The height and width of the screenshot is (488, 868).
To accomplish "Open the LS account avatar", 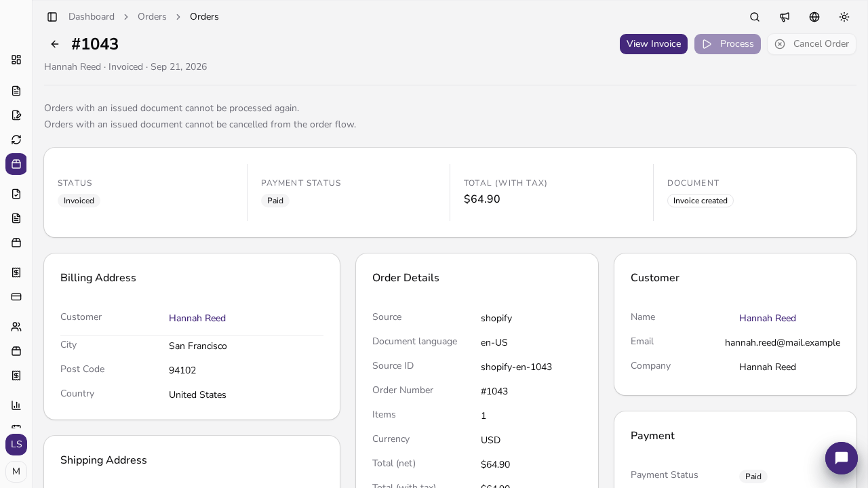I will (16, 445).
